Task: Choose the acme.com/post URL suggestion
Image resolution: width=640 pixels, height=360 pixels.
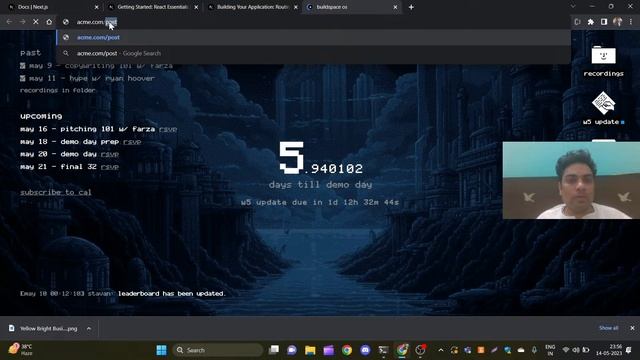Action: [313, 37]
